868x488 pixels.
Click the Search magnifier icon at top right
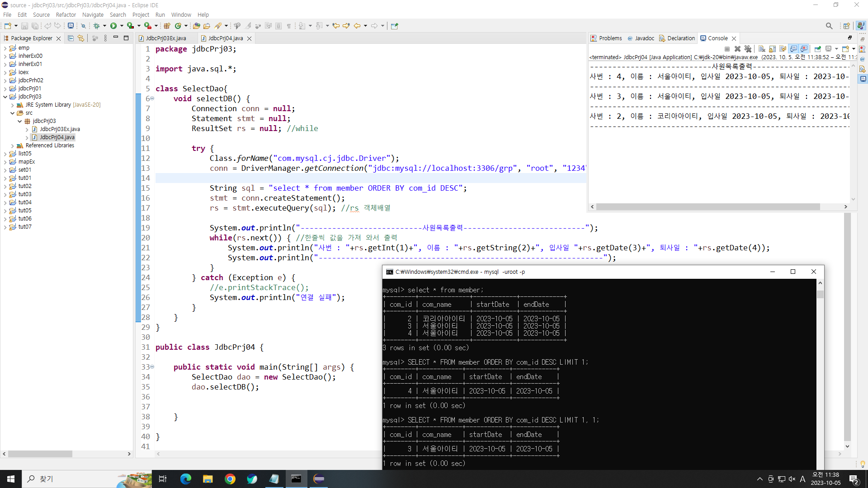829,26
